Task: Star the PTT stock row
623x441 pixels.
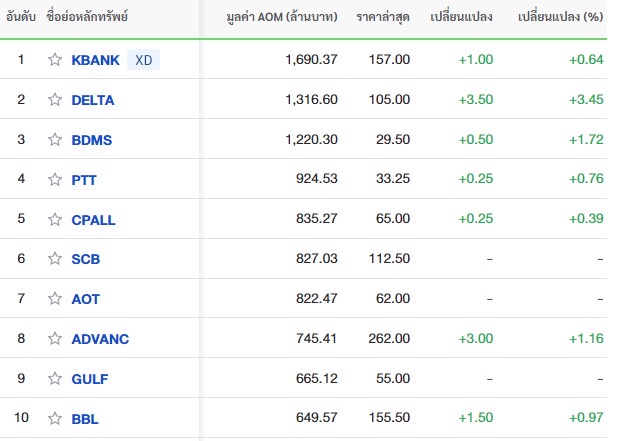Action: 55,180
